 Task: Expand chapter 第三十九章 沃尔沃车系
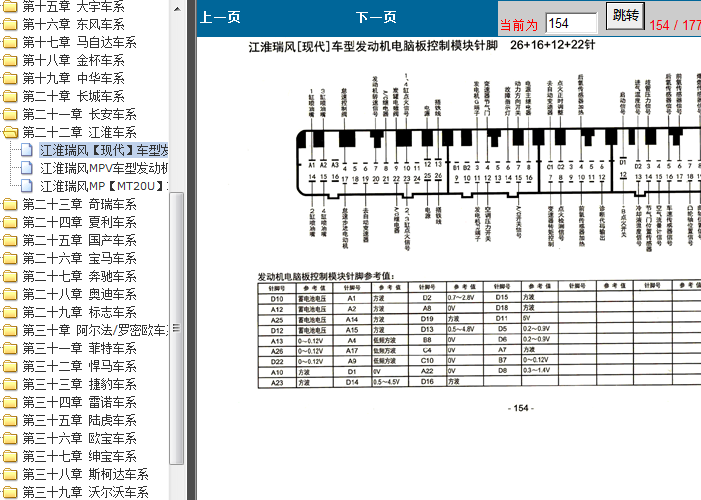click(x=85, y=492)
